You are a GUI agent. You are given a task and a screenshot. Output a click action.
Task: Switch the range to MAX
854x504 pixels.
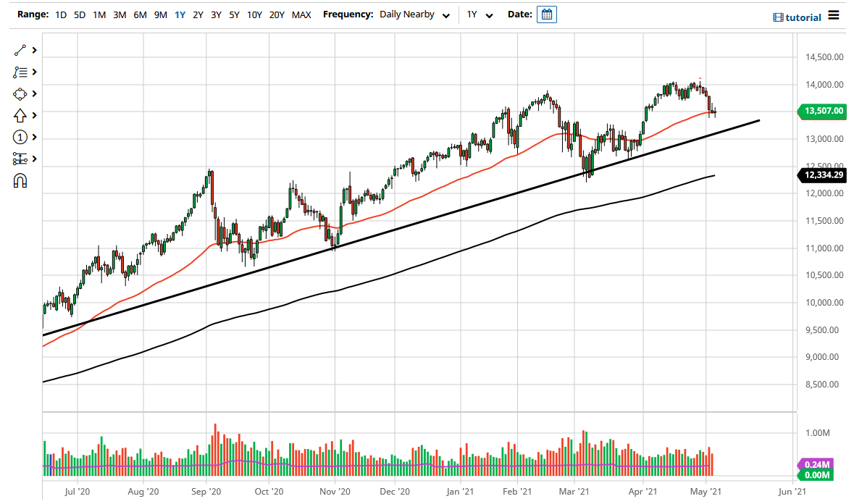[301, 14]
